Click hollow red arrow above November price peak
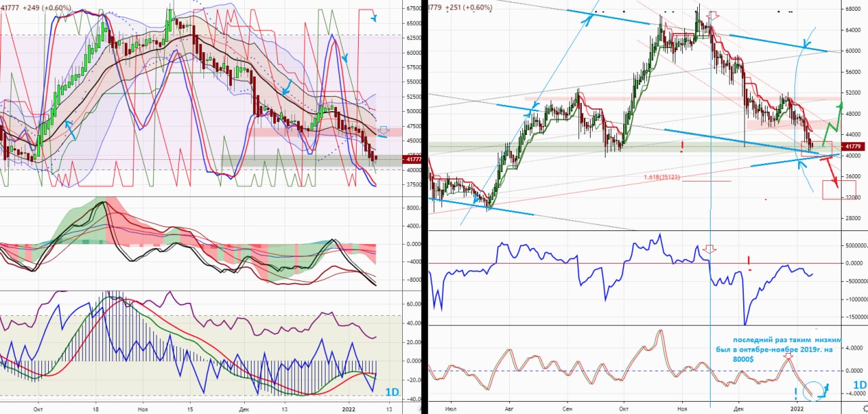 coord(712,15)
